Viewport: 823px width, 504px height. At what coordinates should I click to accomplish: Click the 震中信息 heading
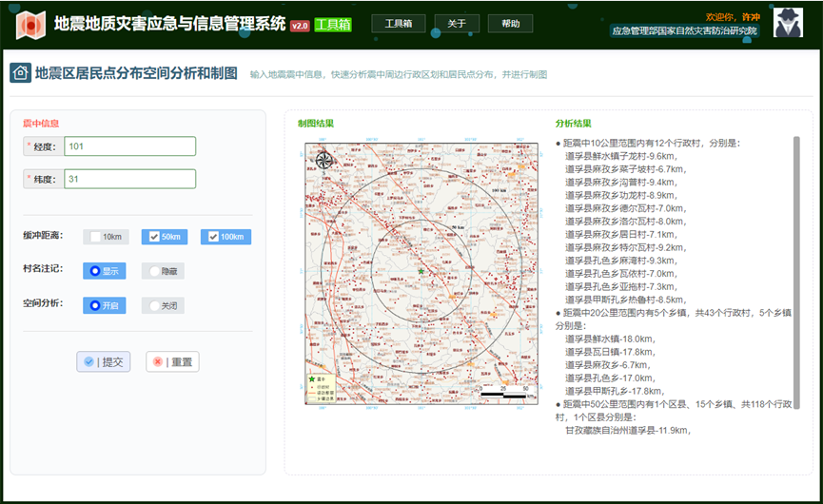41,124
